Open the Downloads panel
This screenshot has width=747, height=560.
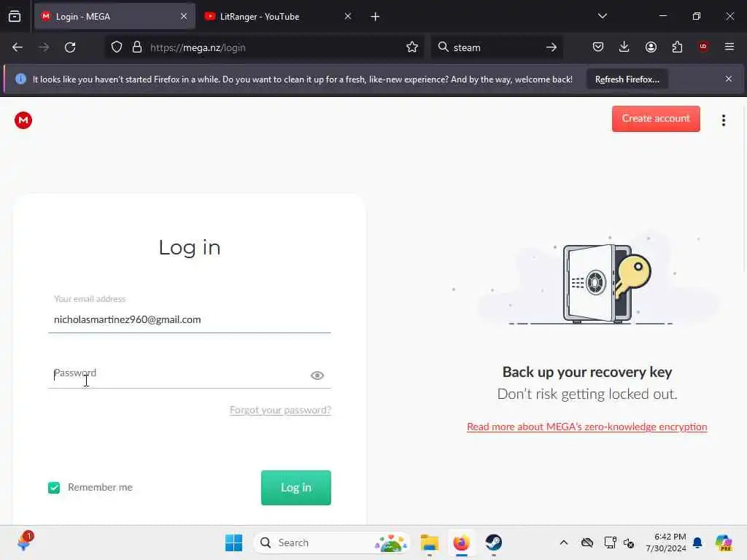click(x=624, y=47)
